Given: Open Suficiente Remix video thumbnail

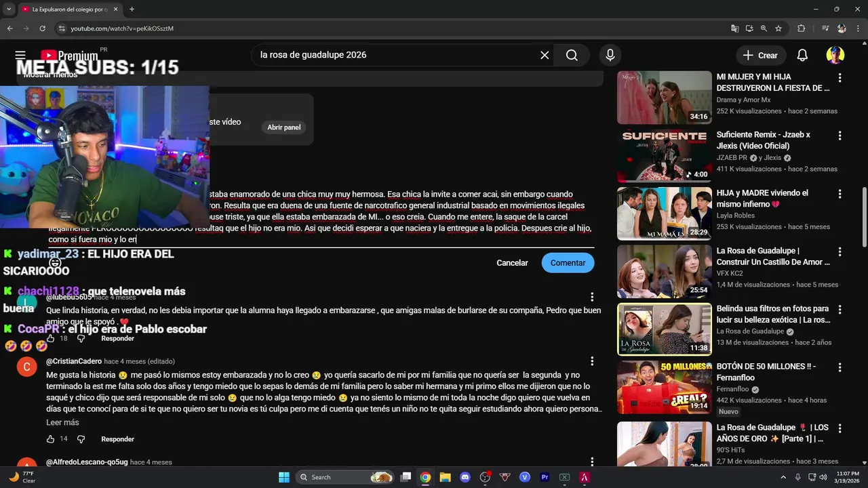Looking at the screenshot, I should coord(664,156).
